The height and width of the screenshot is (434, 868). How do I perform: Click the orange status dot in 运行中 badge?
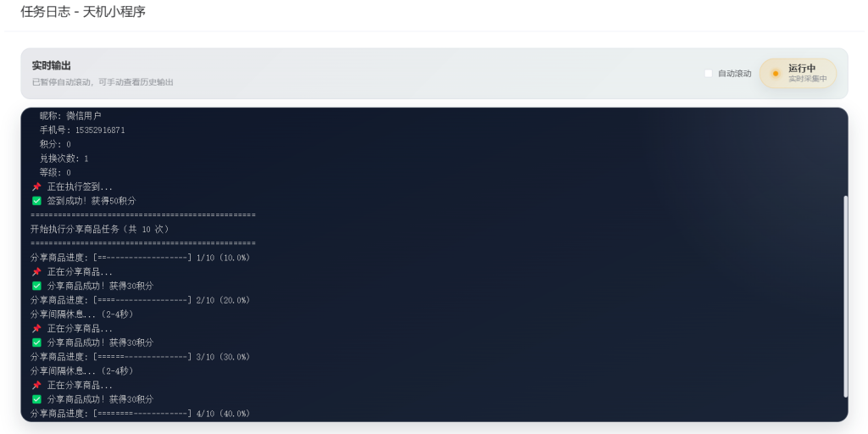[775, 74]
